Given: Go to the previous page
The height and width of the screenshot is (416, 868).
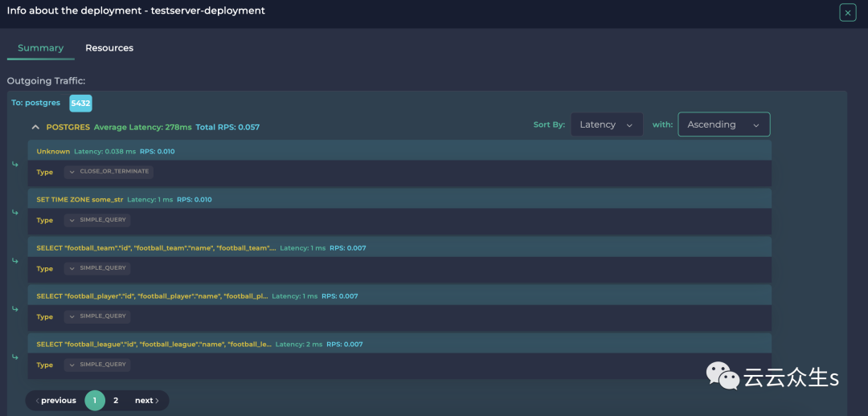Looking at the screenshot, I should point(55,401).
